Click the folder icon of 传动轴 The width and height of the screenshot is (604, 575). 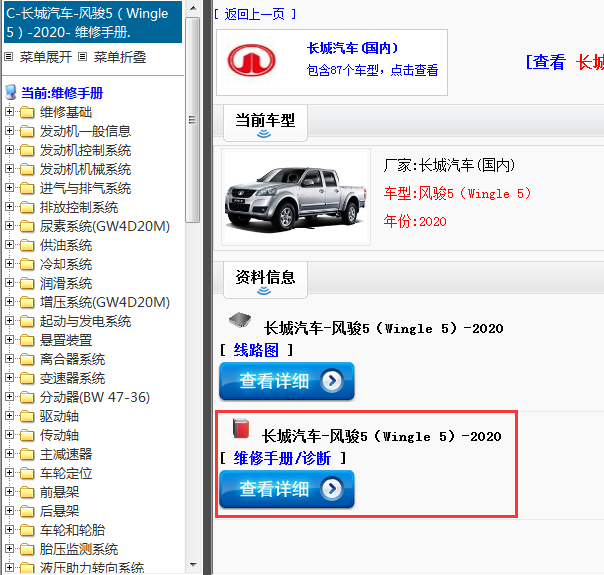click(x=27, y=435)
